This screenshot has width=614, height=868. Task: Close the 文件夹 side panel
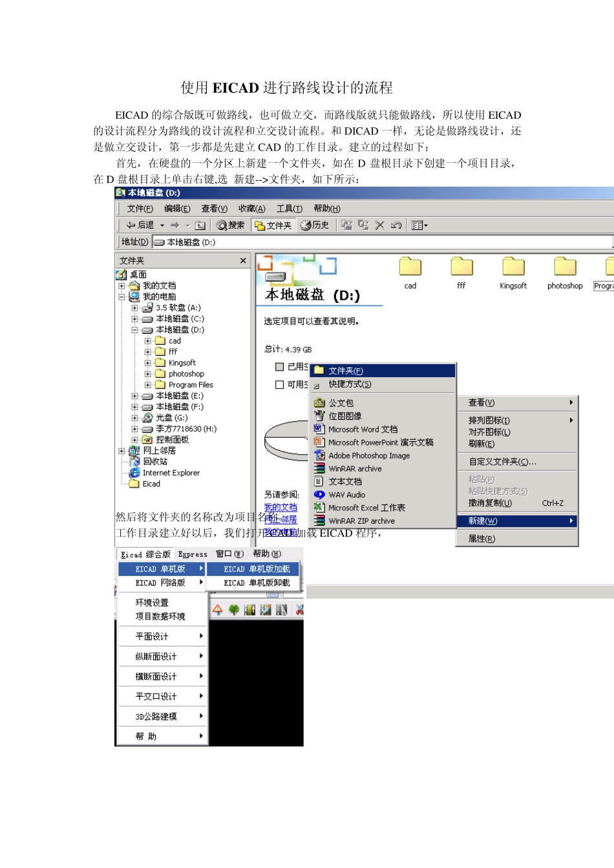click(243, 261)
